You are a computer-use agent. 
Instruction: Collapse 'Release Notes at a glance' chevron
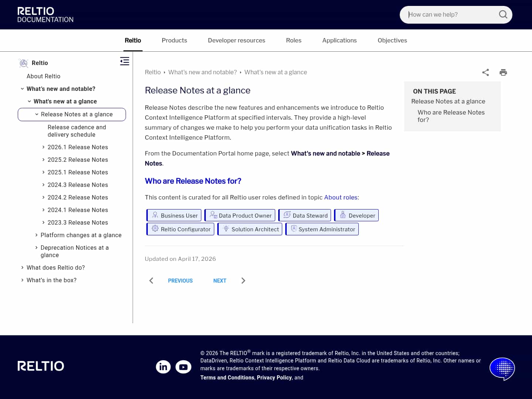pos(37,114)
